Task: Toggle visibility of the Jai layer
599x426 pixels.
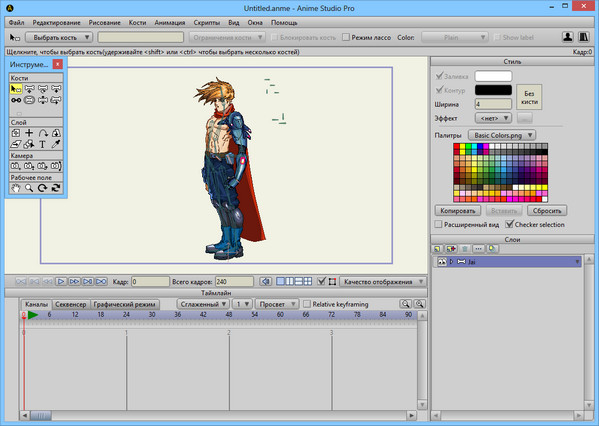Action: (x=442, y=262)
